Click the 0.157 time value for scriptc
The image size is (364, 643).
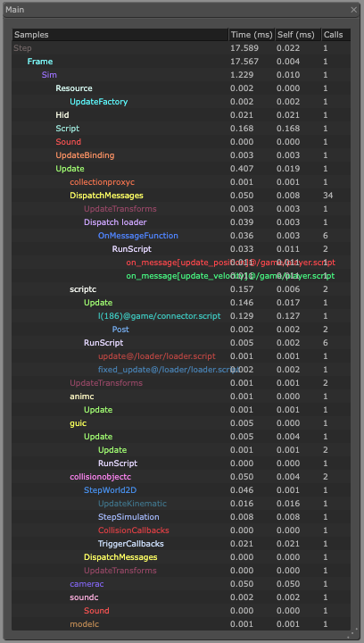coord(242,289)
